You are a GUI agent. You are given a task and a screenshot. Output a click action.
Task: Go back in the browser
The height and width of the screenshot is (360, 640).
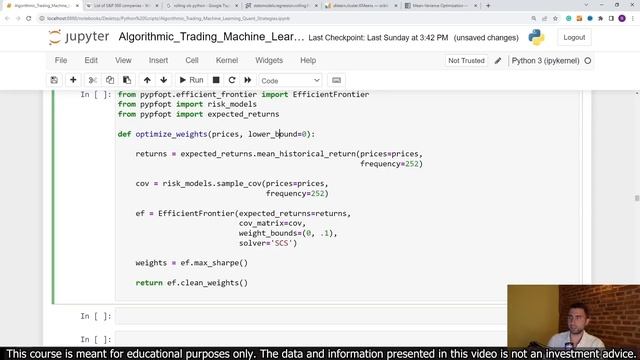[7, 18]
